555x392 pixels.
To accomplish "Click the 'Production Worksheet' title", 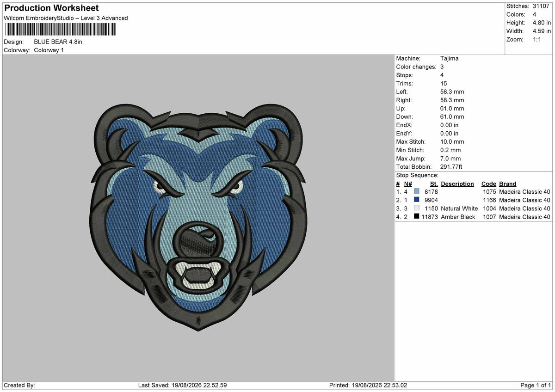I will 51,8.
